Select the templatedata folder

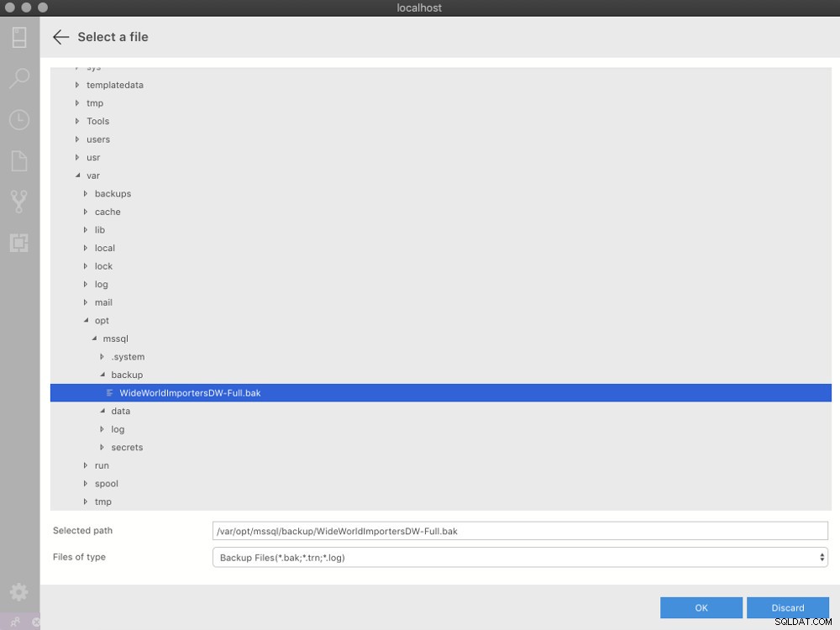pyautogui.click(x=114, y=85)
